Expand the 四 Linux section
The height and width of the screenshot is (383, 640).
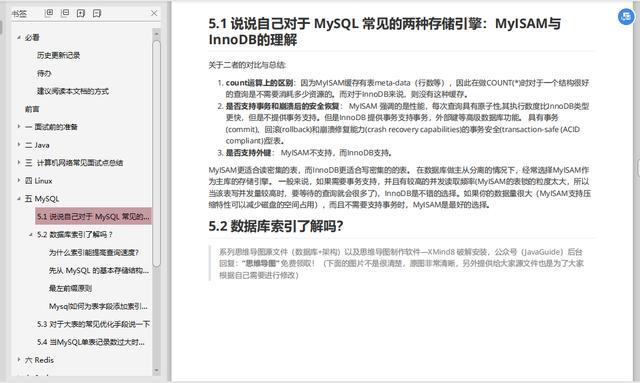click(19, 180)
